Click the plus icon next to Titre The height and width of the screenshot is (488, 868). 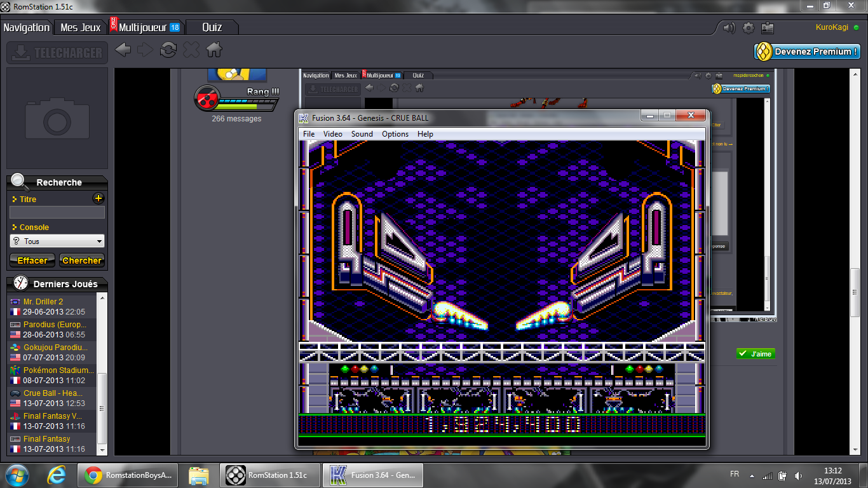coord(98,198)
